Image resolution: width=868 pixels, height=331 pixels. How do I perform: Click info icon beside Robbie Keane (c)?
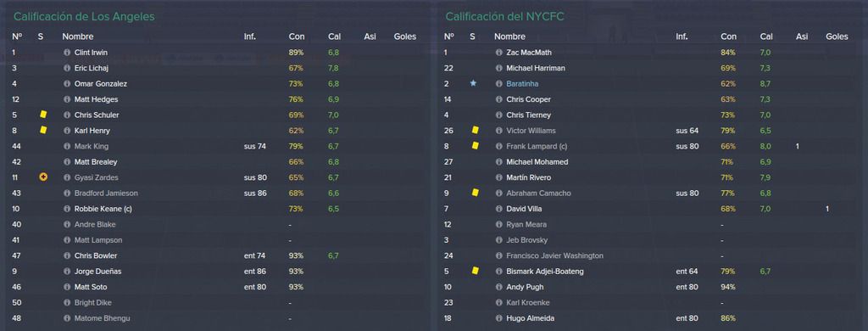click(x=67, y=209)
